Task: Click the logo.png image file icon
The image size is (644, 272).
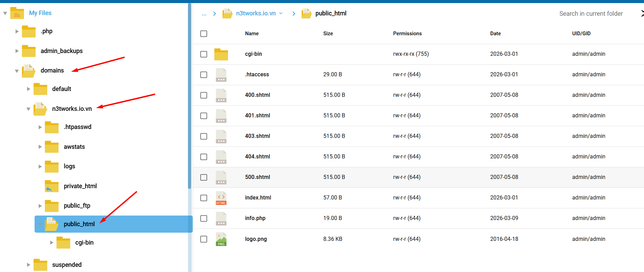Action: click(x=221, y=239)
